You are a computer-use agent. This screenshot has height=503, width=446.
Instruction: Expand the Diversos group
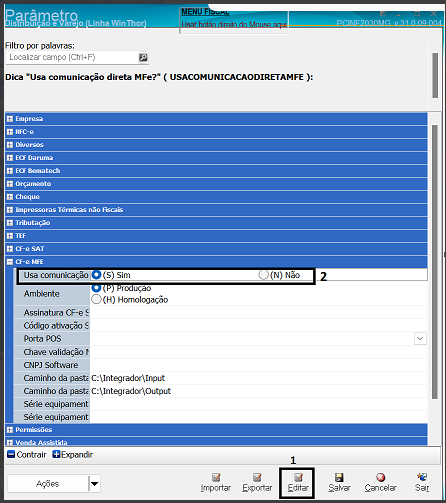[10, 145]
